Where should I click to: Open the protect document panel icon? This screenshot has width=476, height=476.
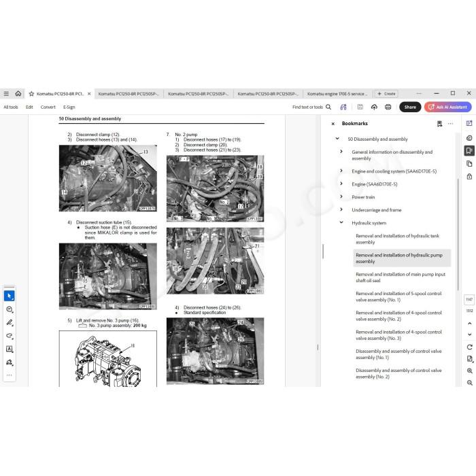[469, 176]
